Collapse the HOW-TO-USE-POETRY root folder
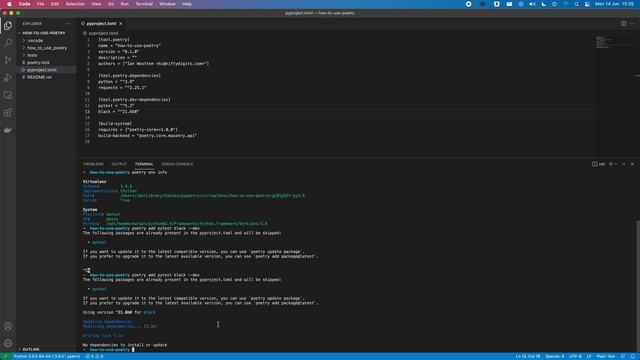This screenshot has height=360, width=640. pos(44,33)
